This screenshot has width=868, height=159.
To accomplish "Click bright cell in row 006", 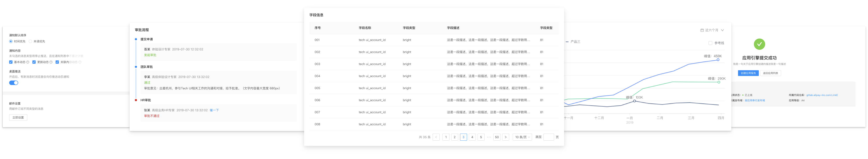I will point(407,100).
